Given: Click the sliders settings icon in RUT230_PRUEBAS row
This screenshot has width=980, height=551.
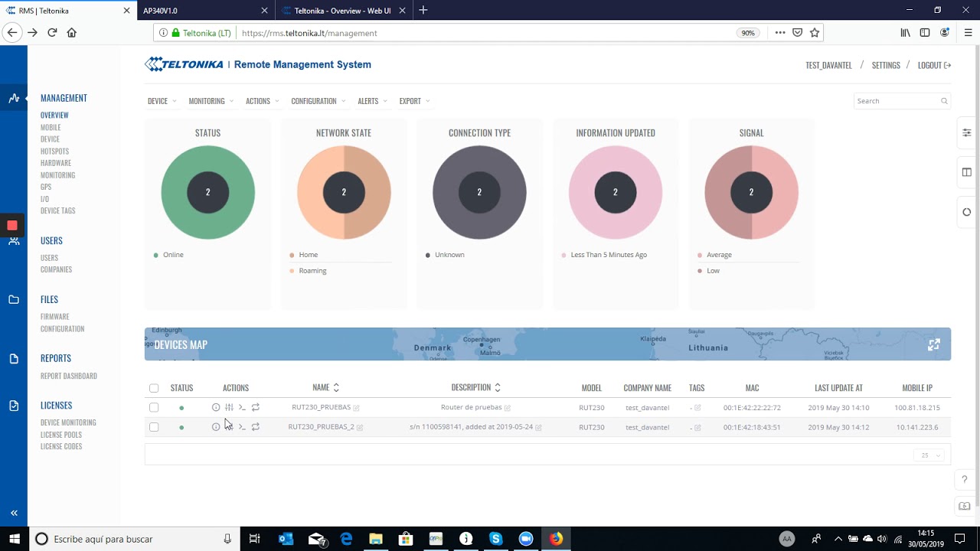Looking at the screenshot, I should 229,408.
